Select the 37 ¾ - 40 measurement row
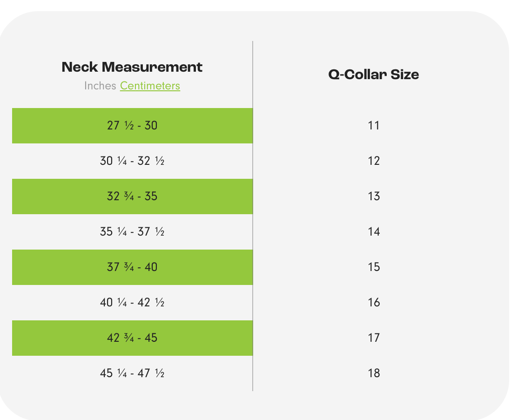Screen dimensions: 511x420 coord(132,267)
